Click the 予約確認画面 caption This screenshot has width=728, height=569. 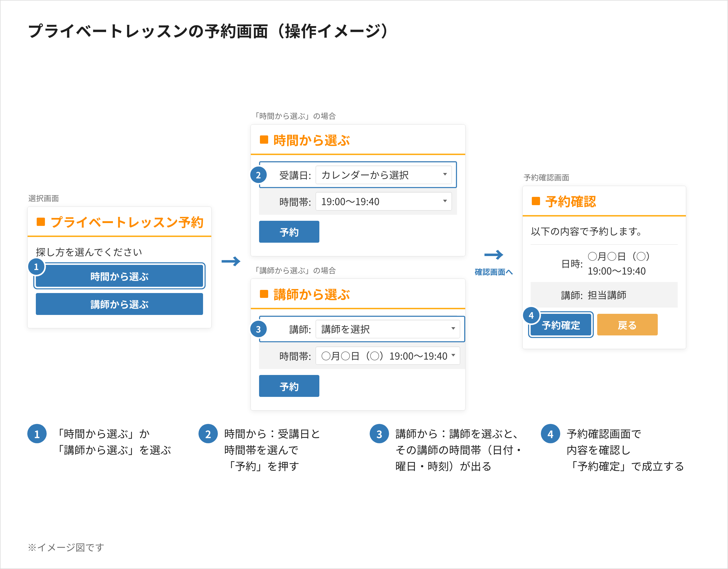(546, 177)
